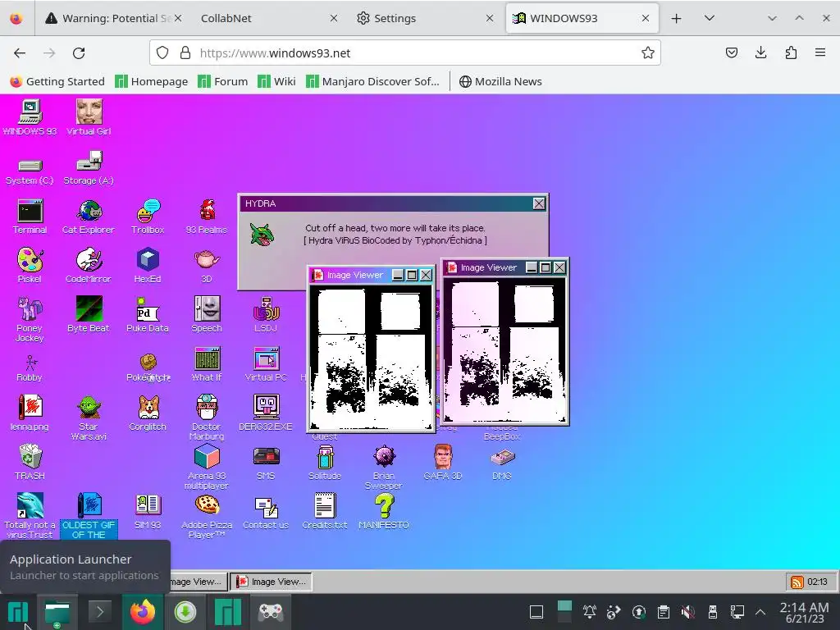The width and height of the screenshot is (840, 630).
Task: Toggle the muted audio volume tray icon
Action: (x=688, y=612)
